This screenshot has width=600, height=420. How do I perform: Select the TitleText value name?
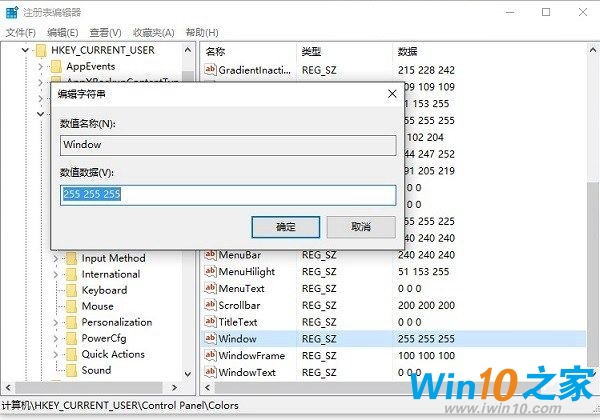point(238,322)
